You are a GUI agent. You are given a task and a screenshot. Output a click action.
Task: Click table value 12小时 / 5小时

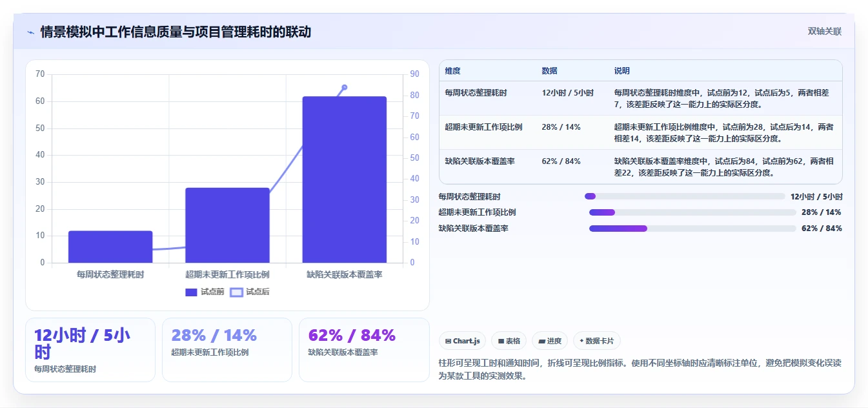click(568, 93)
